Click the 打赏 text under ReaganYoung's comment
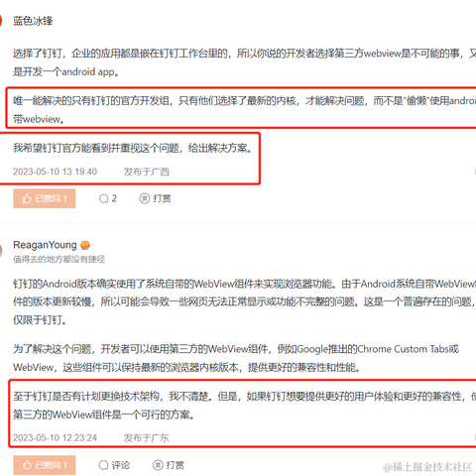476x476 pixels. 175,465
